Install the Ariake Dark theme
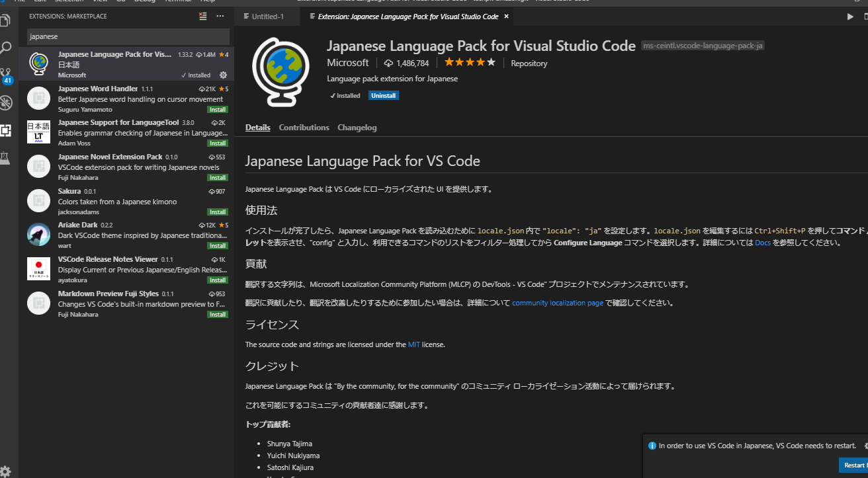This screenshot has width=868, height=478. pos(218,246)
